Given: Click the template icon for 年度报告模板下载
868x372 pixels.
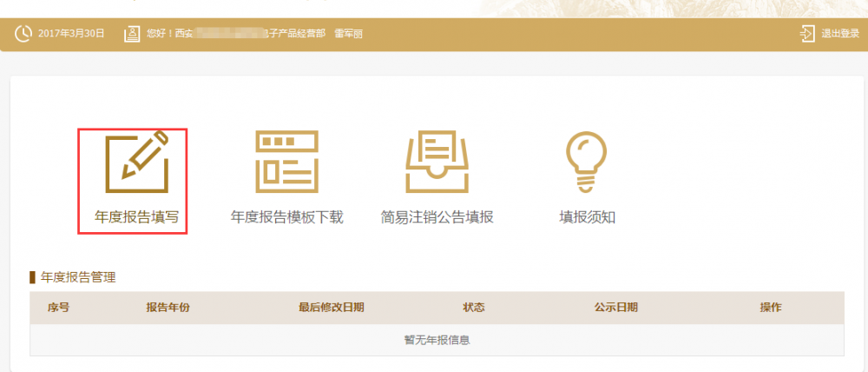Looking at the screenshot, I should (x=286, y=162).
